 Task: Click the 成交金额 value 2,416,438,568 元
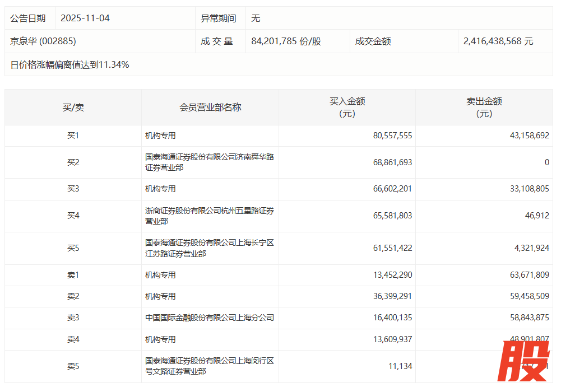498,41
